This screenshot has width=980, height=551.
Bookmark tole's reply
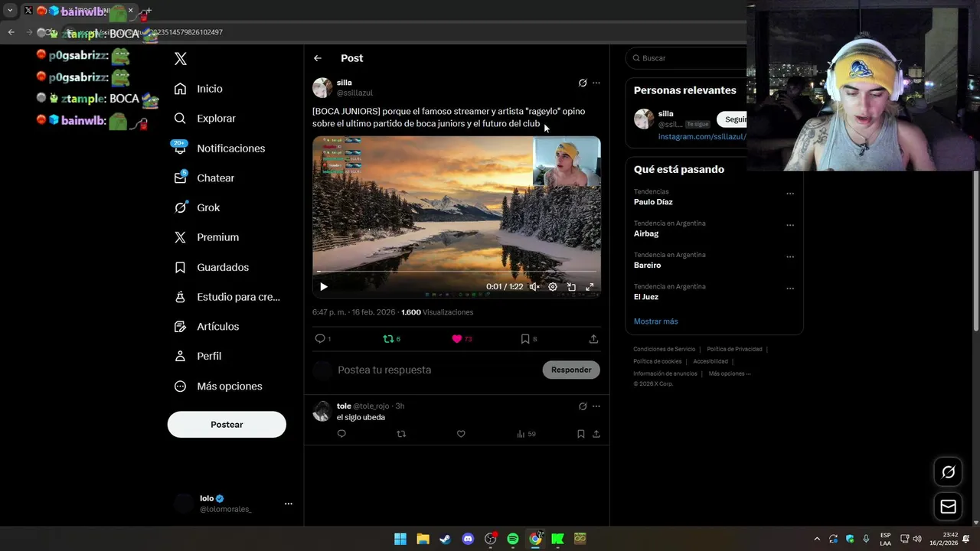pos(581,434)
